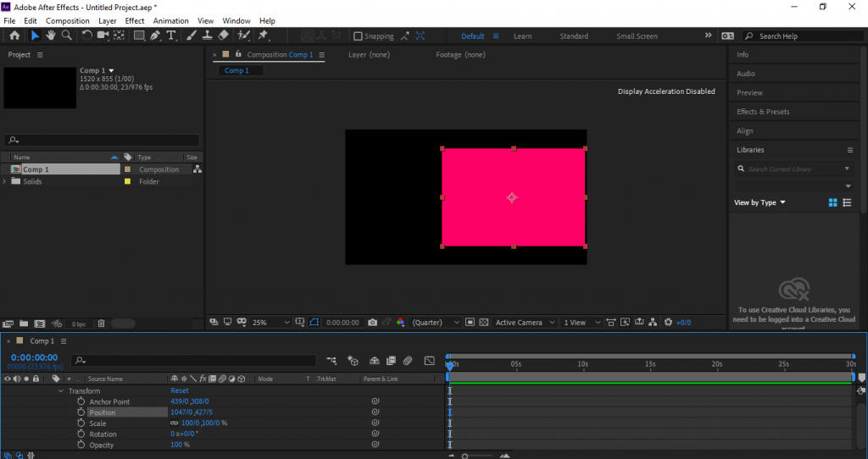Toggle Anchor Point stopwatch

click(81, 401)
